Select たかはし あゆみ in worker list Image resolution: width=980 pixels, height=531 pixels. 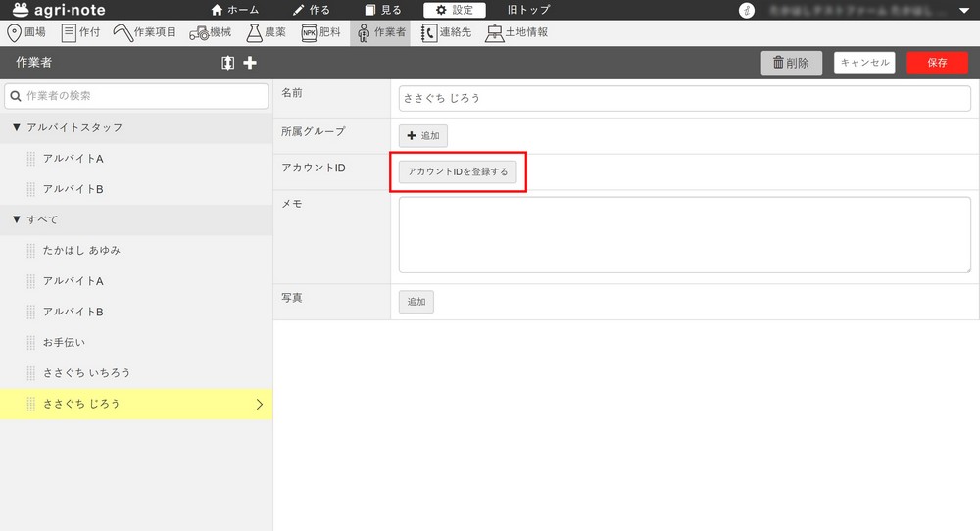tap(81, 251)
